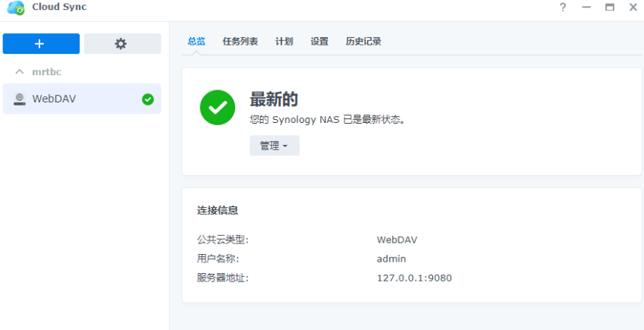The width and height of the screenshot is (644, 330).
Task: Click the Cloud Sync window title text
Action: (x=59, y=7)
